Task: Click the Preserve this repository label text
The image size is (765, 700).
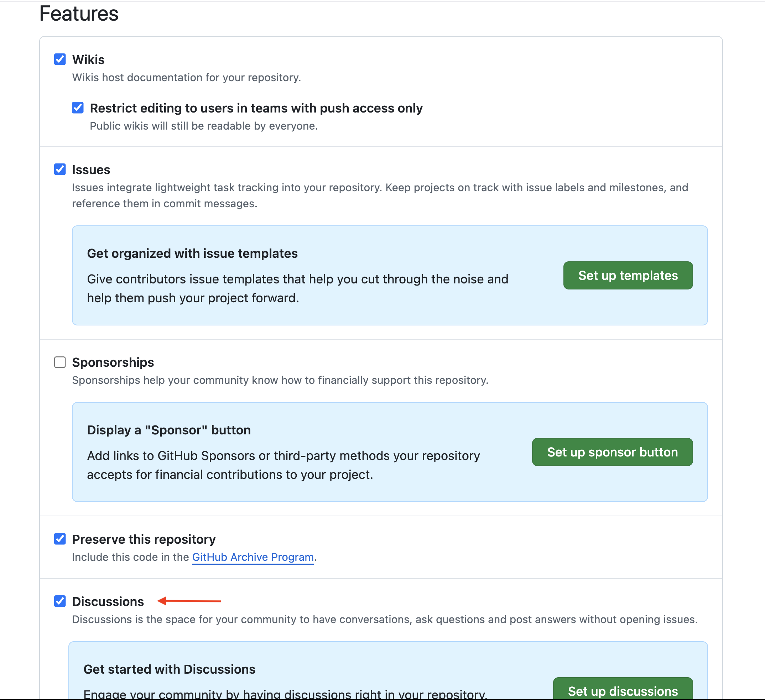Action: [144, 539]
